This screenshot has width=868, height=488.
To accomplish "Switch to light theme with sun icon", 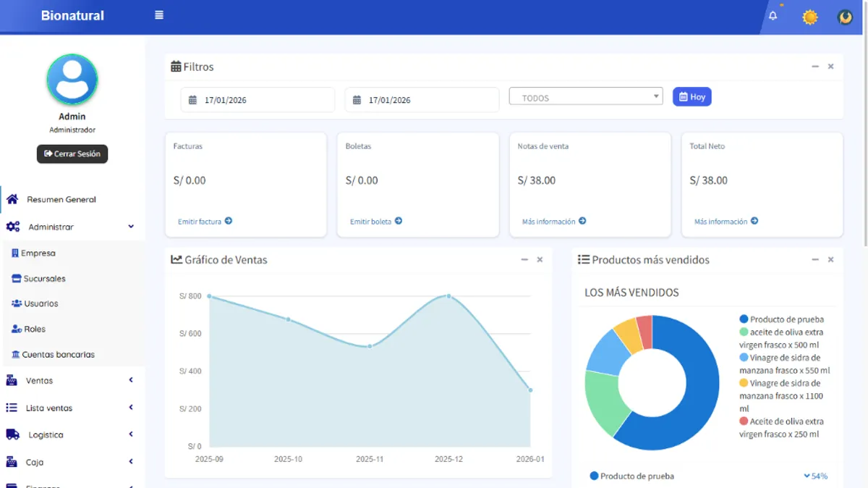I will click(x=810, y=17).
